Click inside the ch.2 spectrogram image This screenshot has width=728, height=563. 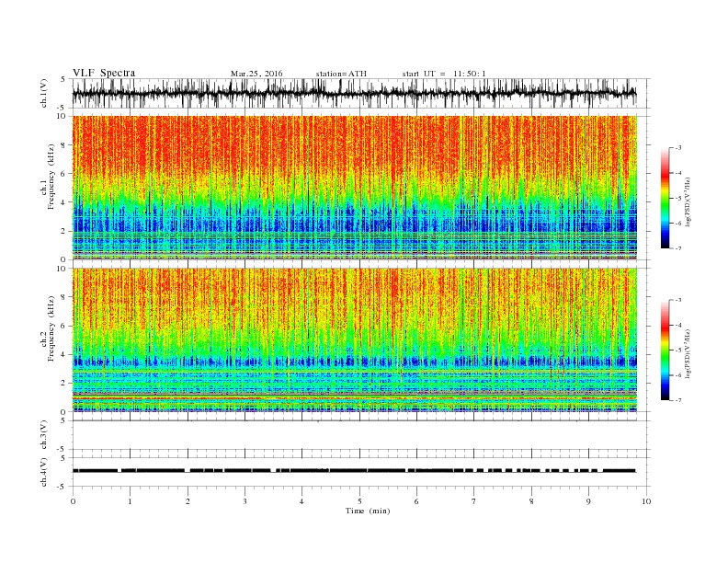pyautogui.click(x=355, y=340)
